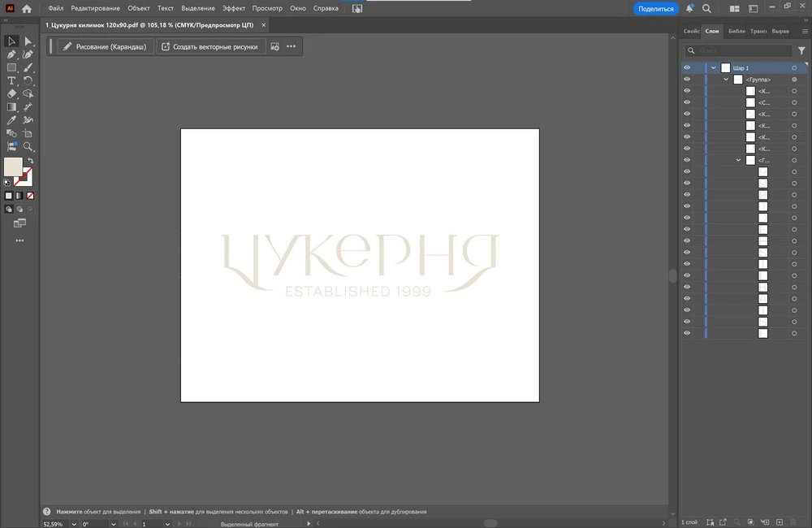Click the beige fill color swatch

13,167
